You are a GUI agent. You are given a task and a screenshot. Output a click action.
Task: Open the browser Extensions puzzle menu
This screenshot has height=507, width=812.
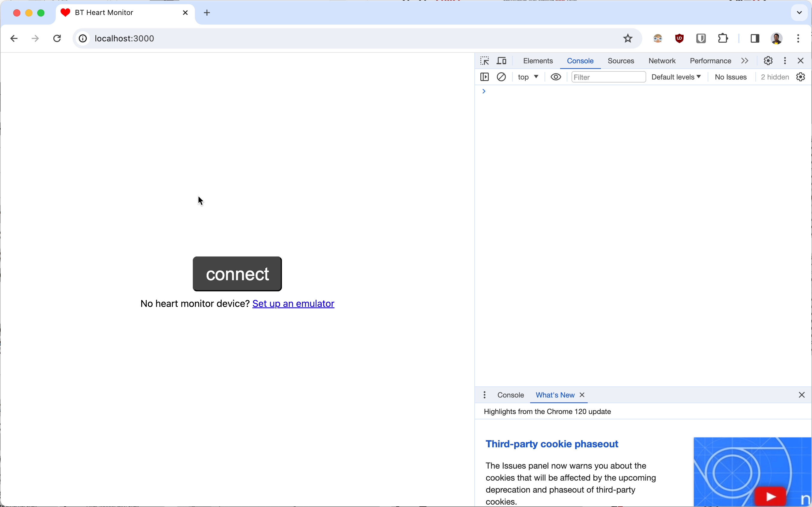tap(723, 38)
